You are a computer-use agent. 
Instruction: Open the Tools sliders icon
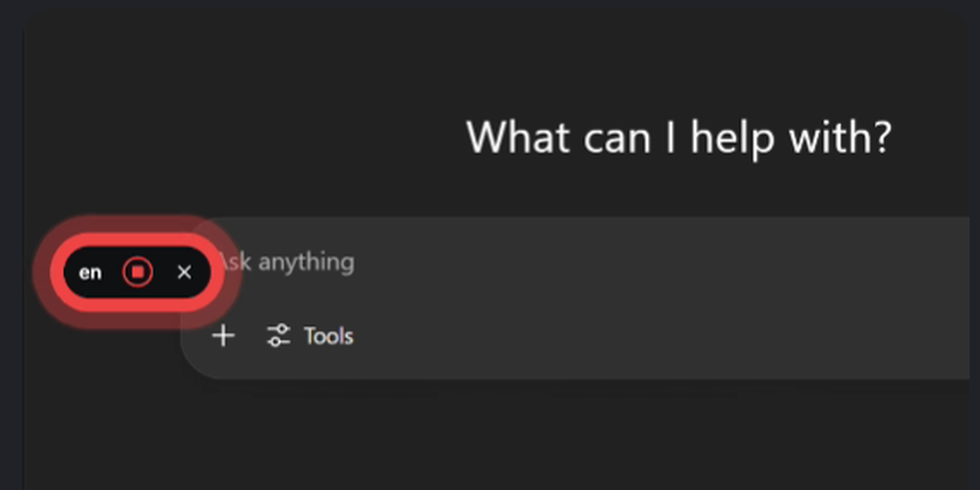tap(279, 336)
